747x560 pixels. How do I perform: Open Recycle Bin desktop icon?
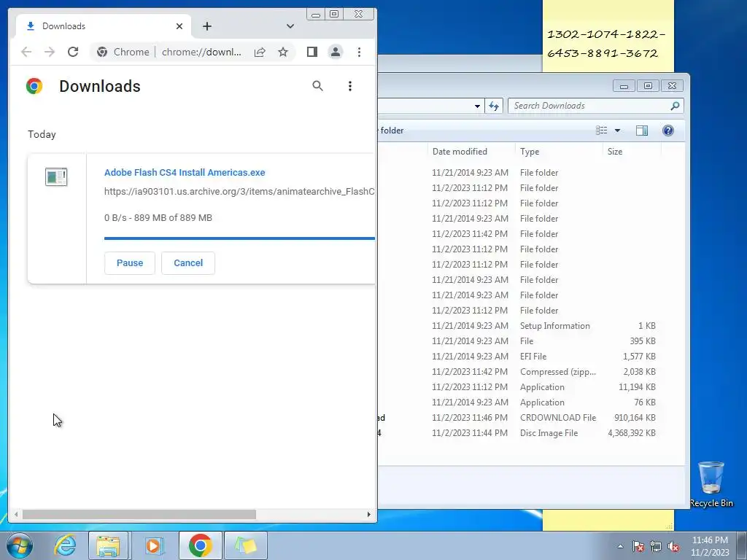[x=711, y=484]
